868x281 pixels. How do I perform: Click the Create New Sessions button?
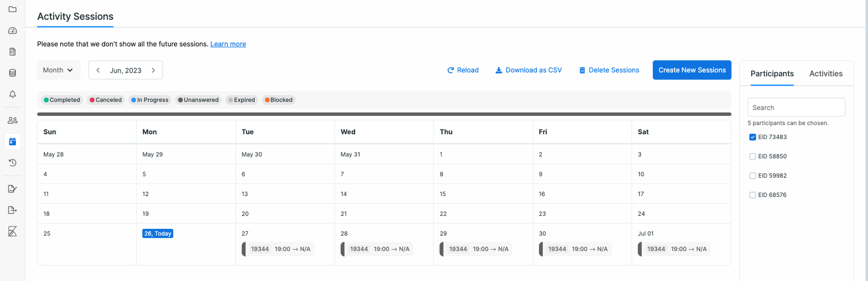pyautogui.click(x=692, y=70)
